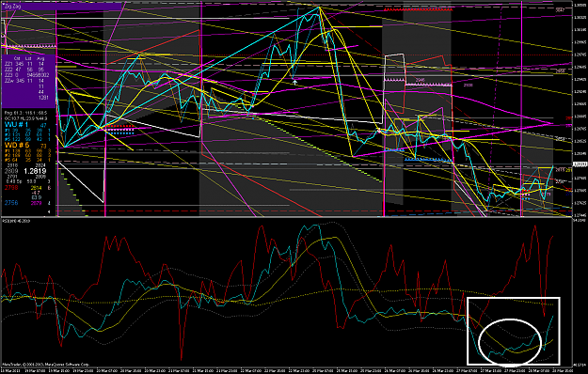Select the ZZw row in the purple panel
Viewport: 588px width, 374px height.
pyautogui.click(x=24, y=81)
